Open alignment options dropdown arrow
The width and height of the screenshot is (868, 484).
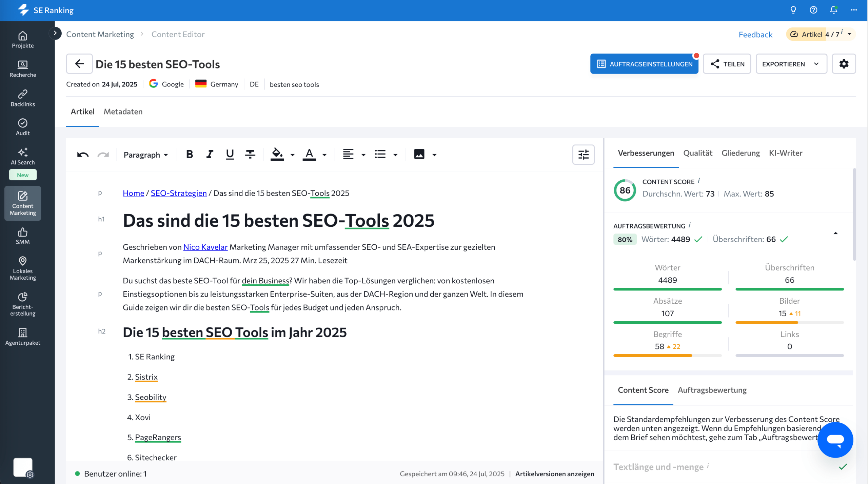(363, 155)
